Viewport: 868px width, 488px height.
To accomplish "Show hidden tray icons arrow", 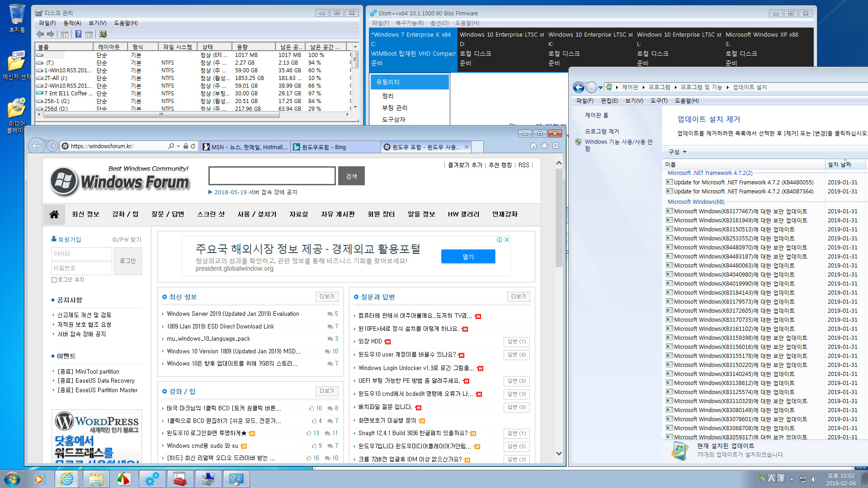I will (x=792, y=479).
